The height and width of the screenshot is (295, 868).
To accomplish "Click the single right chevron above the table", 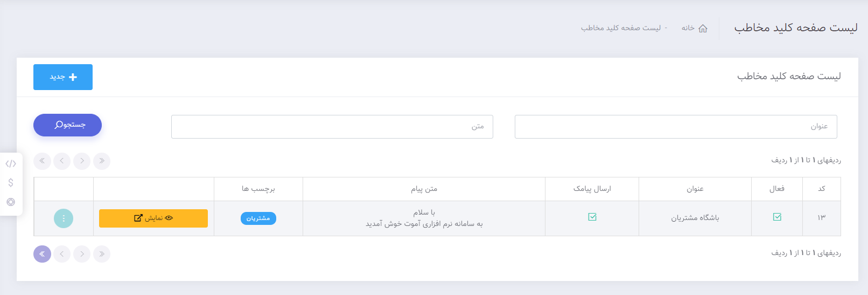I will point(82,161).
